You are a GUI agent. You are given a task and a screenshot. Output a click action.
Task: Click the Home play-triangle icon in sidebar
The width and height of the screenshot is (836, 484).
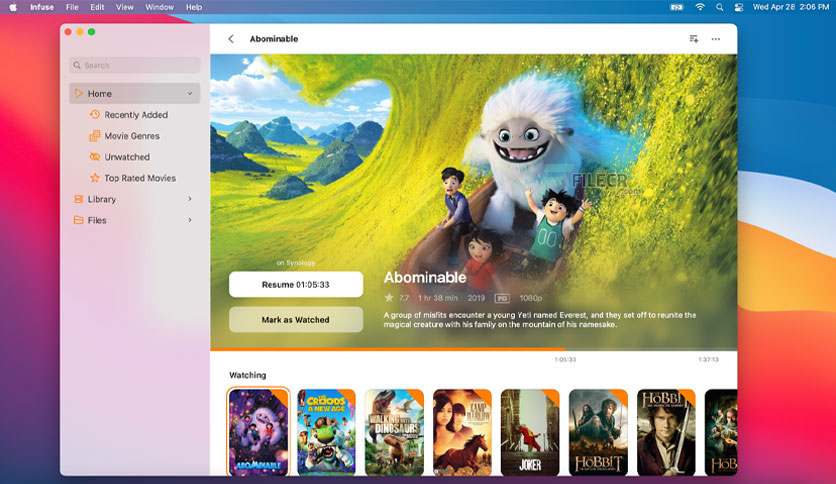(79, 93)
